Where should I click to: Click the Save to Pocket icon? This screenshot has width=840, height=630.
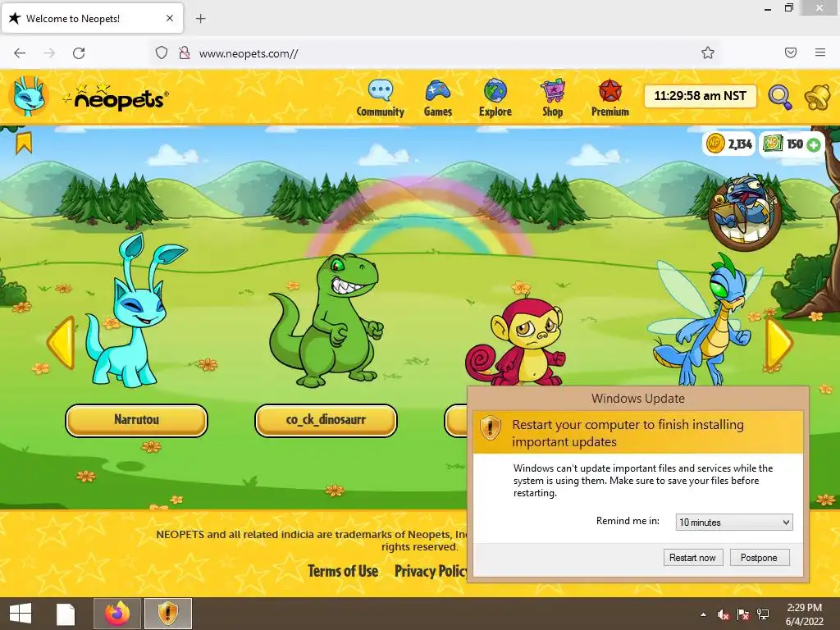coord(791,52)
